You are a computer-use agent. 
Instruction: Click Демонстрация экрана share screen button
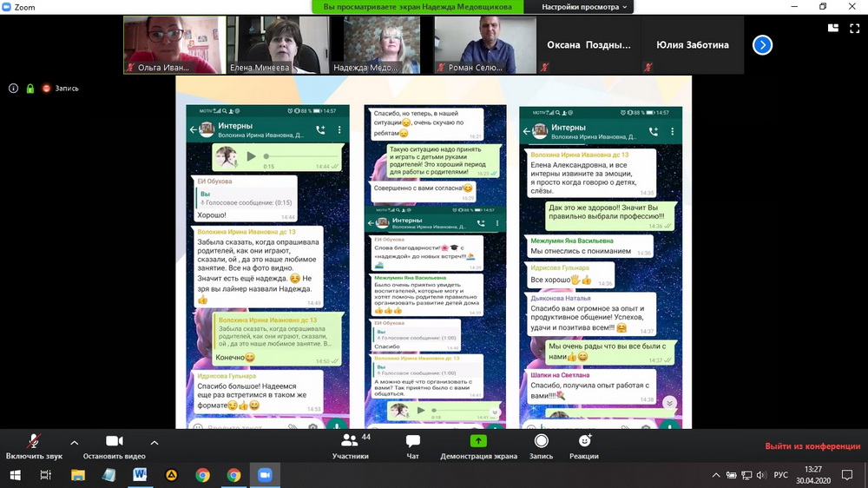tap(478, 446)
